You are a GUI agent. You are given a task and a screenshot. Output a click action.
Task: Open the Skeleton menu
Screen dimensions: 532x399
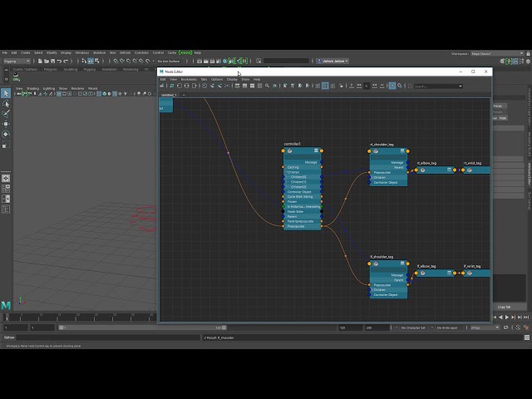100,53
